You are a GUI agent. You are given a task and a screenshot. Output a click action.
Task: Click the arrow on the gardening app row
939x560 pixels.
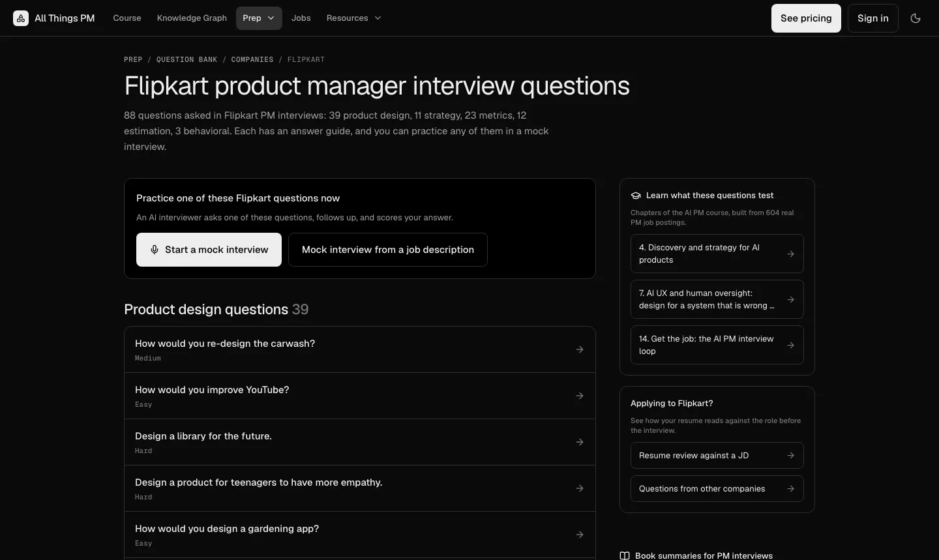(x=580, y=535)
